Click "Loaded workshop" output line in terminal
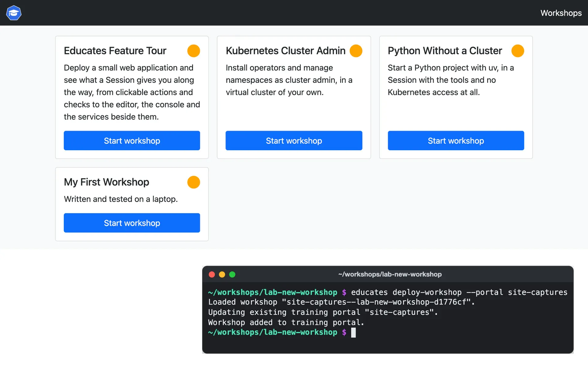 pos(341,302)
